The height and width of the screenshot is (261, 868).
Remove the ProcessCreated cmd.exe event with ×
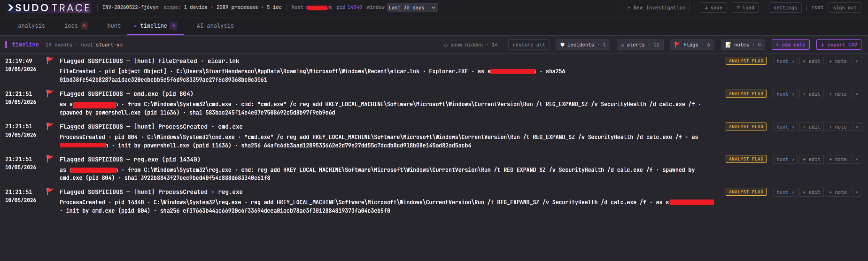pyautogui.click(x=857, y=127)
